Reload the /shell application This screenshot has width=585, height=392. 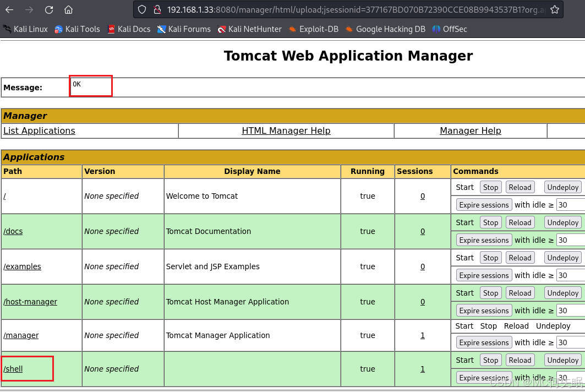point(520,360)
